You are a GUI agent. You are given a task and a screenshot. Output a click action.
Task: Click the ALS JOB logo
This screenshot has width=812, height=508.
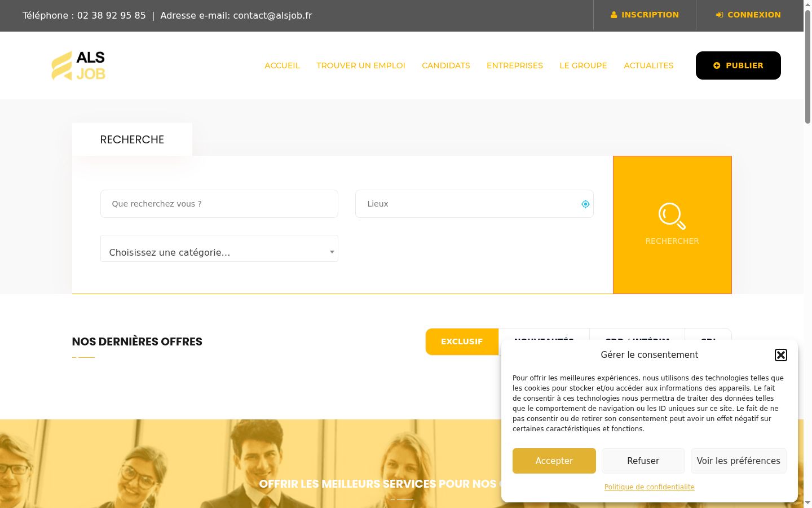tap(78, 65)
